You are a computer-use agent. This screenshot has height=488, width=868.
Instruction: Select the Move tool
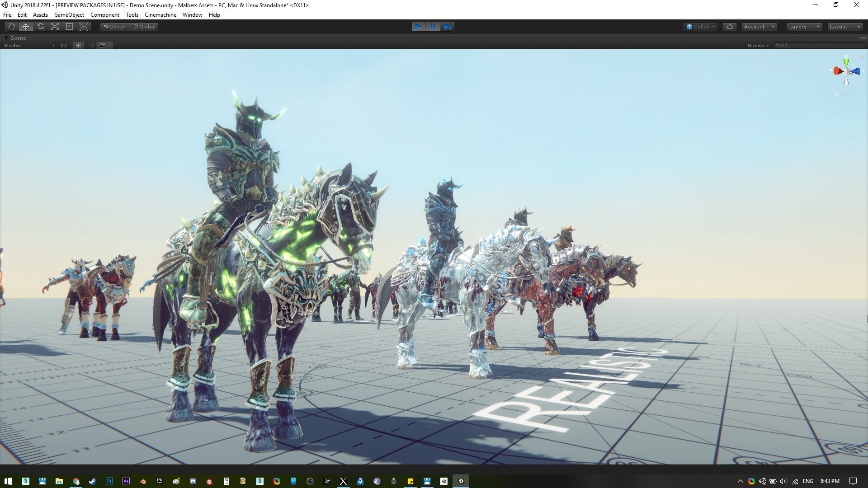pyautogui.click(x=26, y=27)
